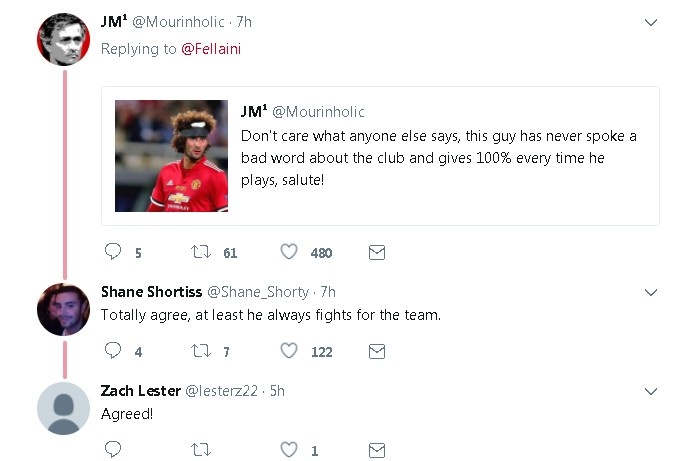Retweet Shane Shortiss's reply
Image resolution: width=693 pixels, height=461 pixels.
(200, 351)
